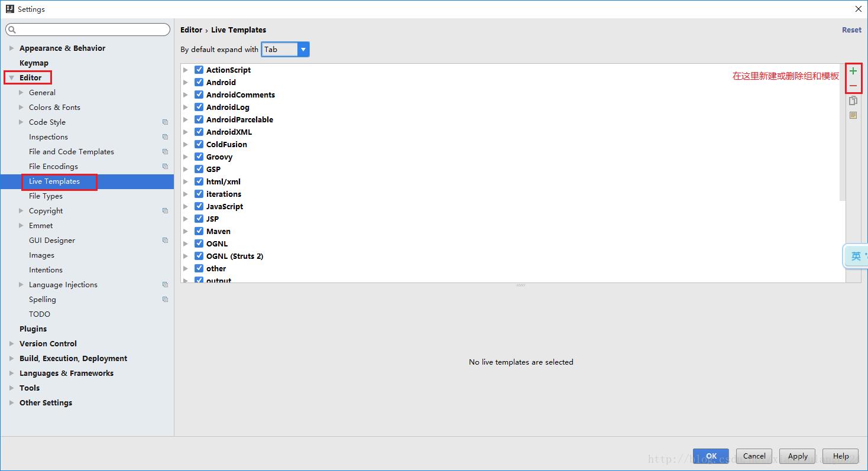
Task: Click project-level icon beside File and Code Templates
Action: pyautogui.click(x=165, y=152)
